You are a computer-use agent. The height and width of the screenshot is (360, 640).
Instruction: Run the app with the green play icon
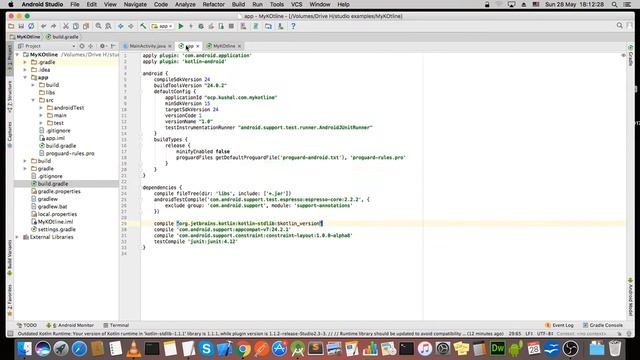[x=181, y=26]
